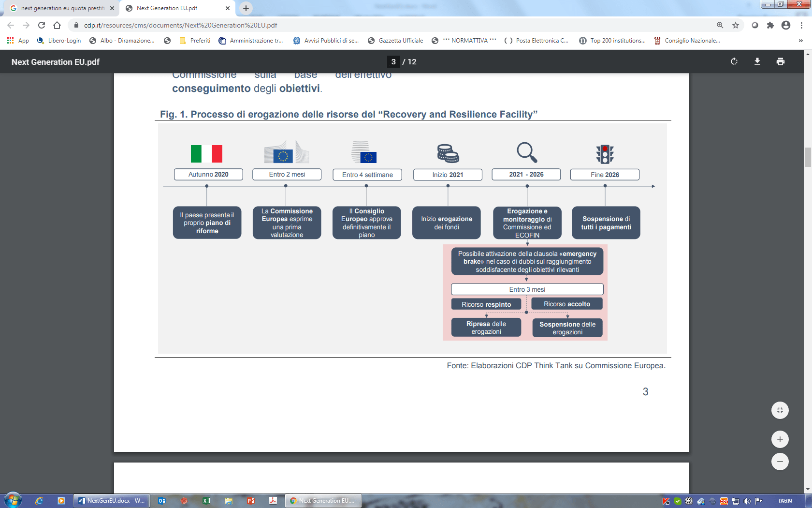Click the volume speaker tray icon

point(747,501)
